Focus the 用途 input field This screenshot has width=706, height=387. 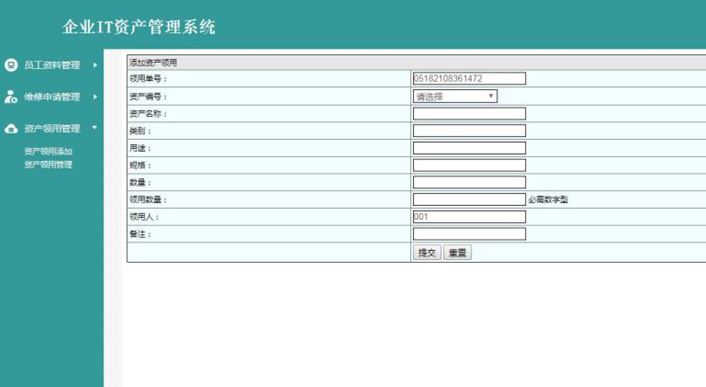tap(469, 148)
